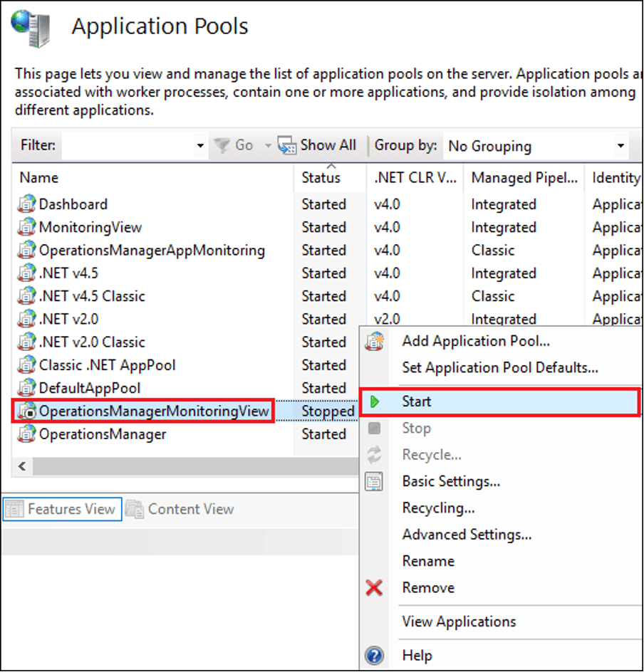Screen dimensions: 644x672
Task: Switch to the Content View tab
Action: [x=180, y=510]
